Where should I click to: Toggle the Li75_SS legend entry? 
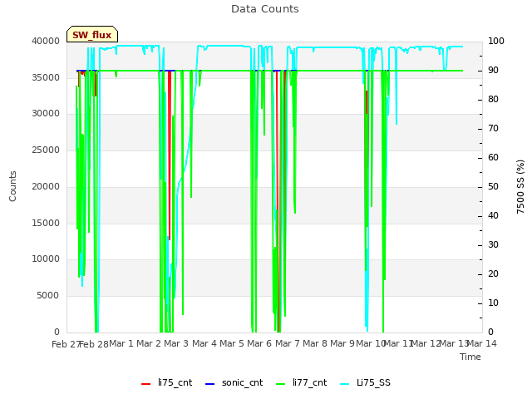pos(365,382)
